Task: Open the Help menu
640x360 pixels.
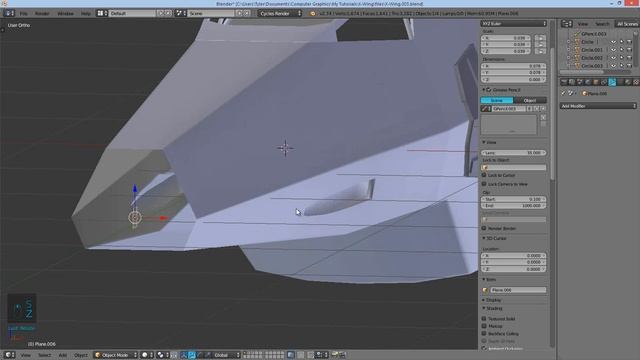Action: pyautogui.click(x=85, y=13)
